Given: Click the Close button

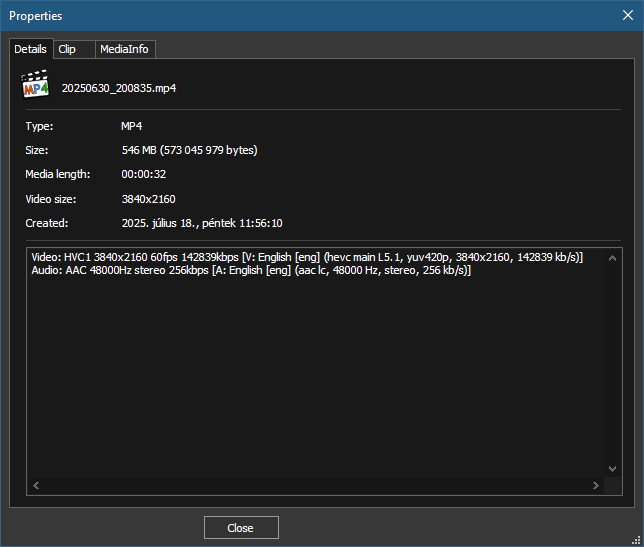Looking at the screenshot, I should 241,528.
